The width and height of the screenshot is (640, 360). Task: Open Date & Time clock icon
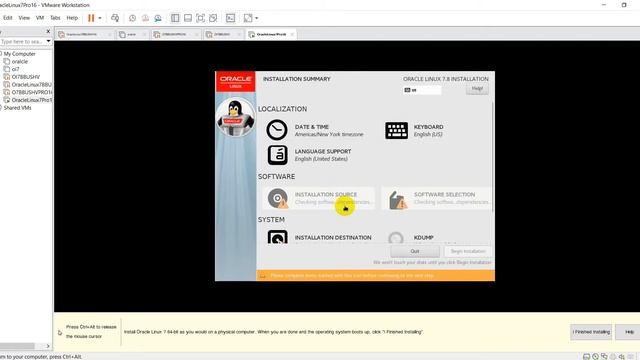tap(277, 130)
